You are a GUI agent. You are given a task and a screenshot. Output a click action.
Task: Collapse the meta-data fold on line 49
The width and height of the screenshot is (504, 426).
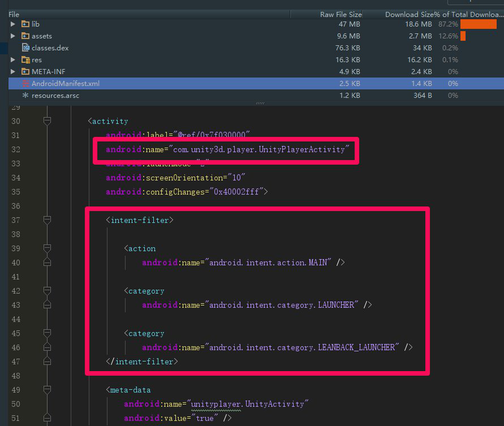coord(47,389)
